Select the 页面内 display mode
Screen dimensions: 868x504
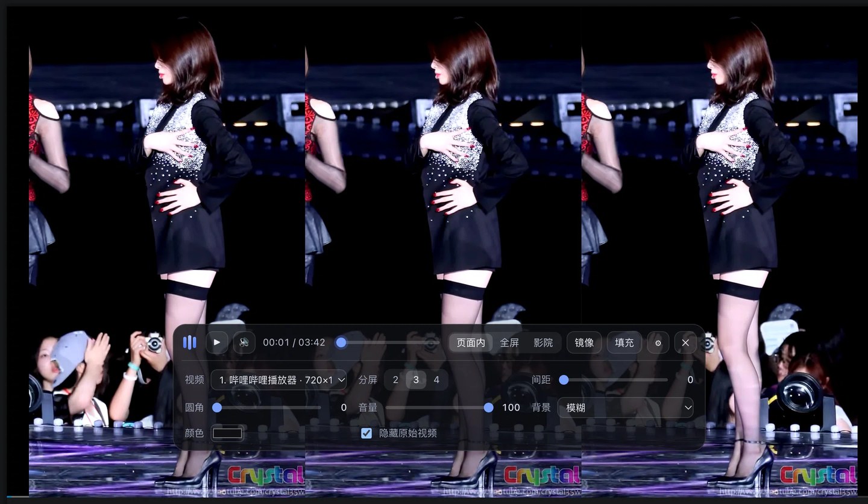471,342
